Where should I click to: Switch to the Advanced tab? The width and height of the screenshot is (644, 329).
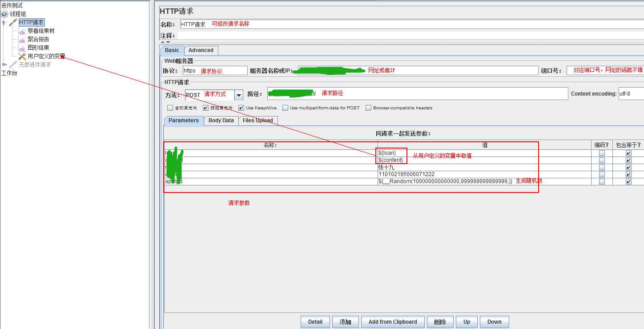(x=201, y=50)
